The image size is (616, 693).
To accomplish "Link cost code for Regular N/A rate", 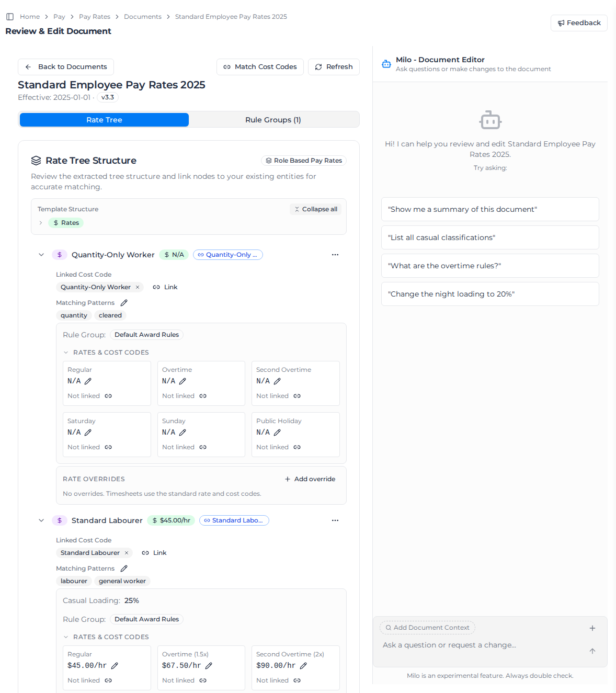I will tap(108, 396).
